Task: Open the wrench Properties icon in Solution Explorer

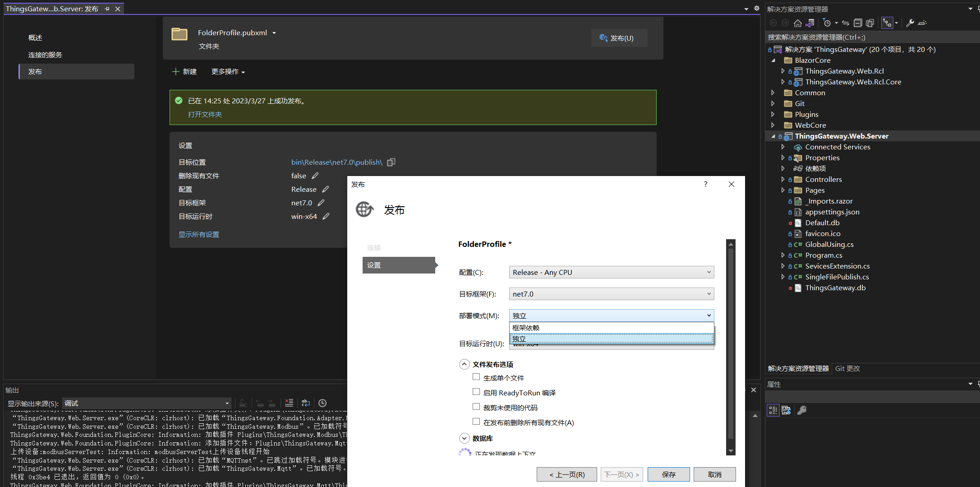Action: coord(910,23)
